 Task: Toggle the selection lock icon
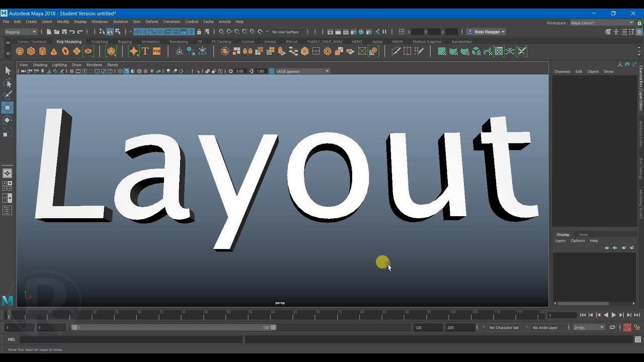(199, 32)
